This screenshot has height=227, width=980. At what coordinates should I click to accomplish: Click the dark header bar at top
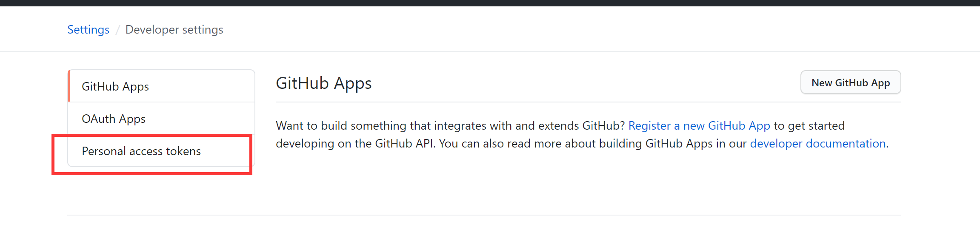(489, 3)
